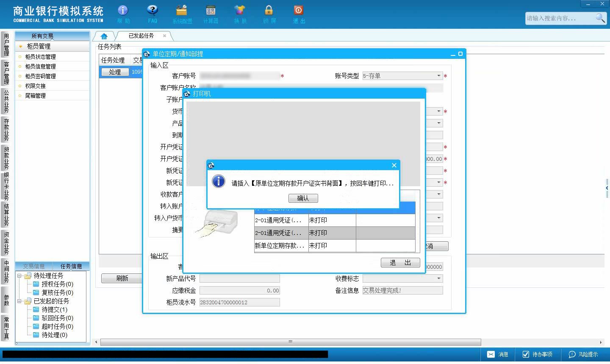Open 权限交接 menu item
The width and height of the screenshot is (610, 364).
coord(35,86)
